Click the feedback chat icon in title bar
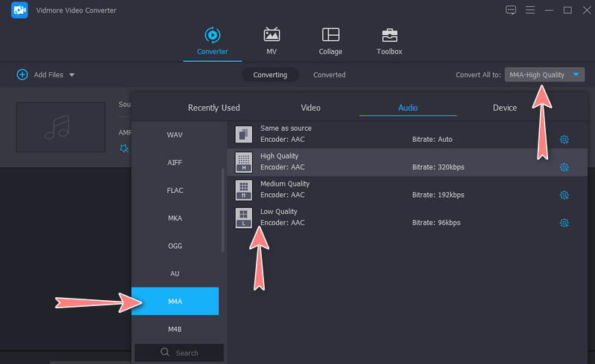Screen dimensions: 595x364 [510, 10]
